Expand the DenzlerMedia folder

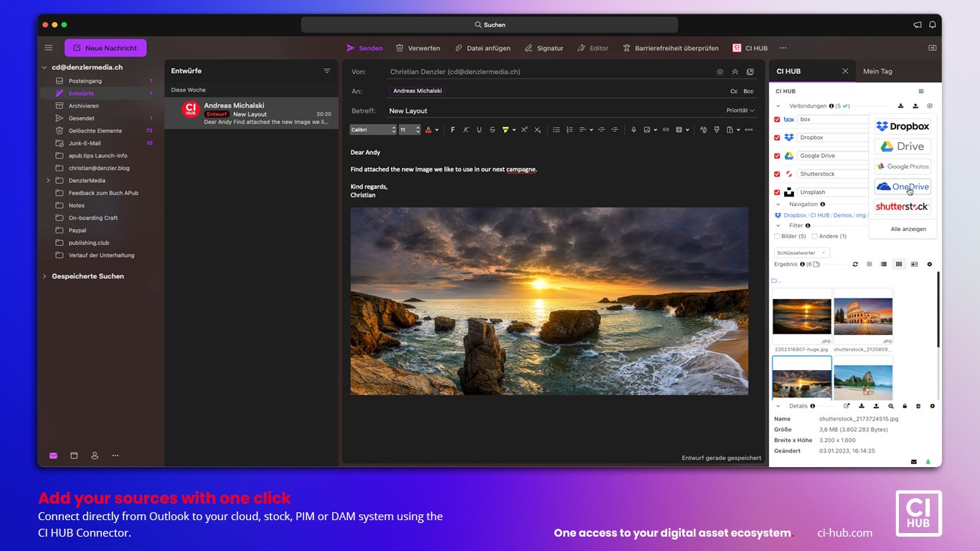point(48,181)
